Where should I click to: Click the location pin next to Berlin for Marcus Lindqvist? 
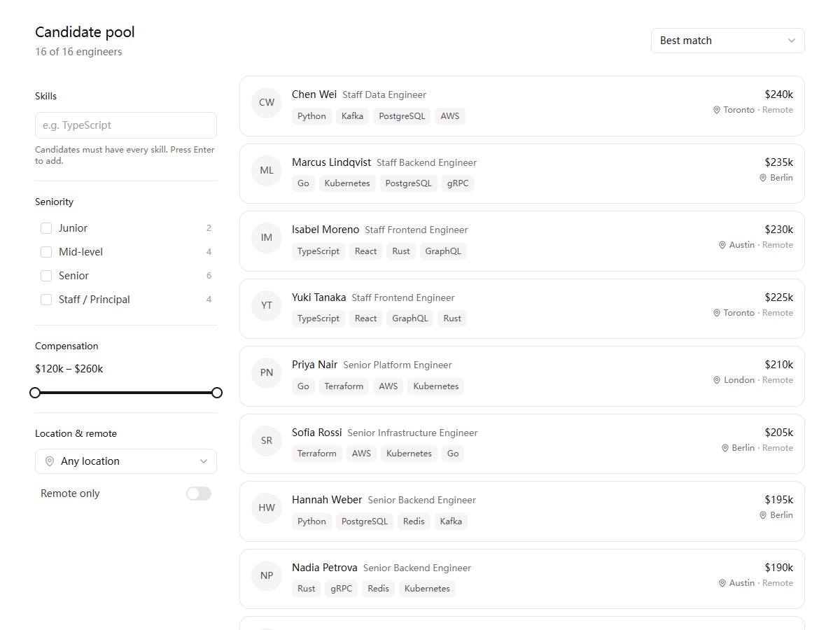764,178
